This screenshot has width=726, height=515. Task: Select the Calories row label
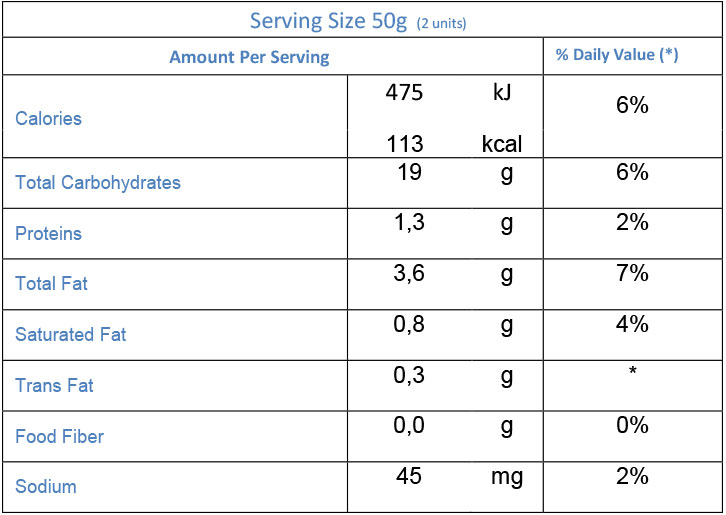click(48, 118)
